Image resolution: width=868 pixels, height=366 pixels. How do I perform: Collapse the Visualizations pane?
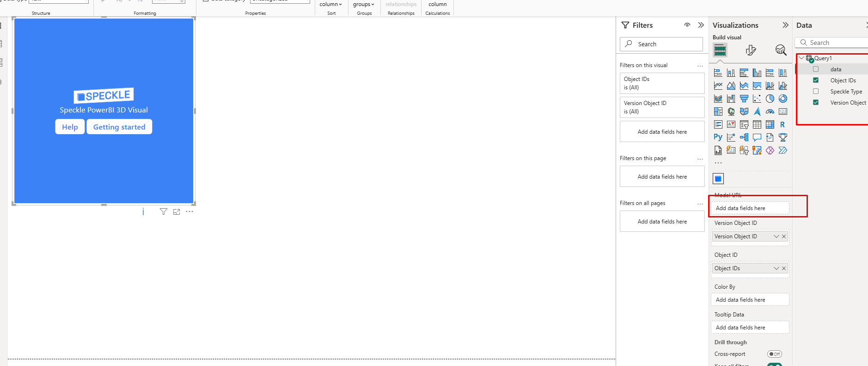785,25
